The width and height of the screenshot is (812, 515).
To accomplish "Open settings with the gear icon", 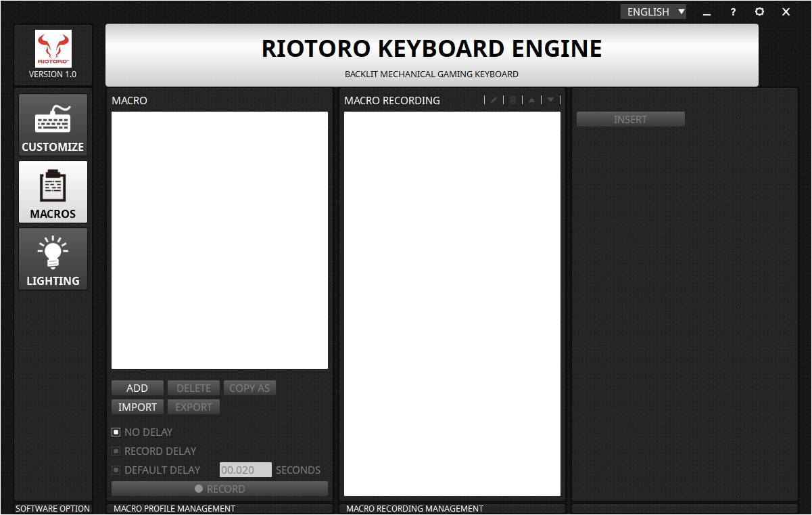I will pos(759,12).
